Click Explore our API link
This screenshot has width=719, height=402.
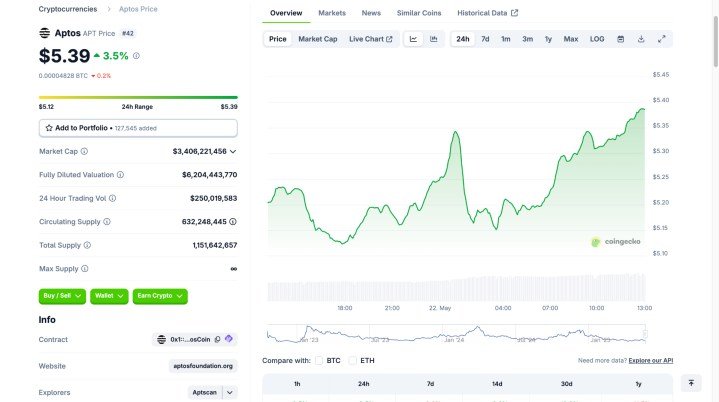point(651,361)
